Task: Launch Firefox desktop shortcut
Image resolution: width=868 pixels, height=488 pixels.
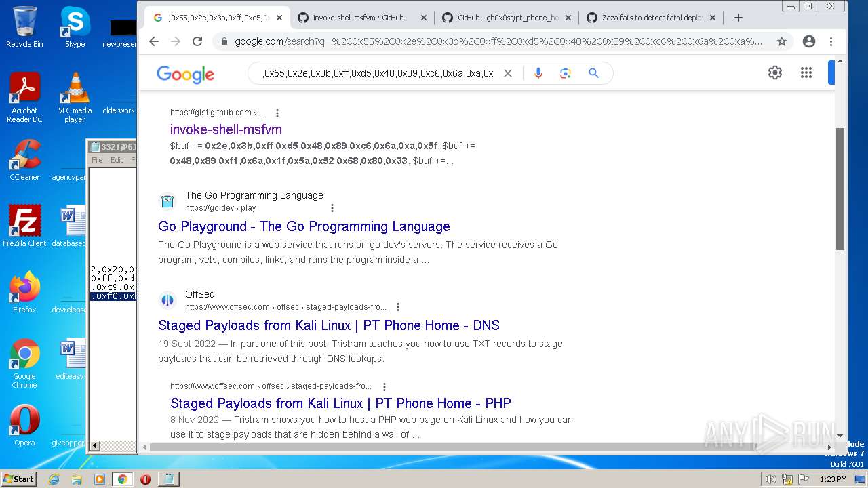Action: [x=24, y=293]
